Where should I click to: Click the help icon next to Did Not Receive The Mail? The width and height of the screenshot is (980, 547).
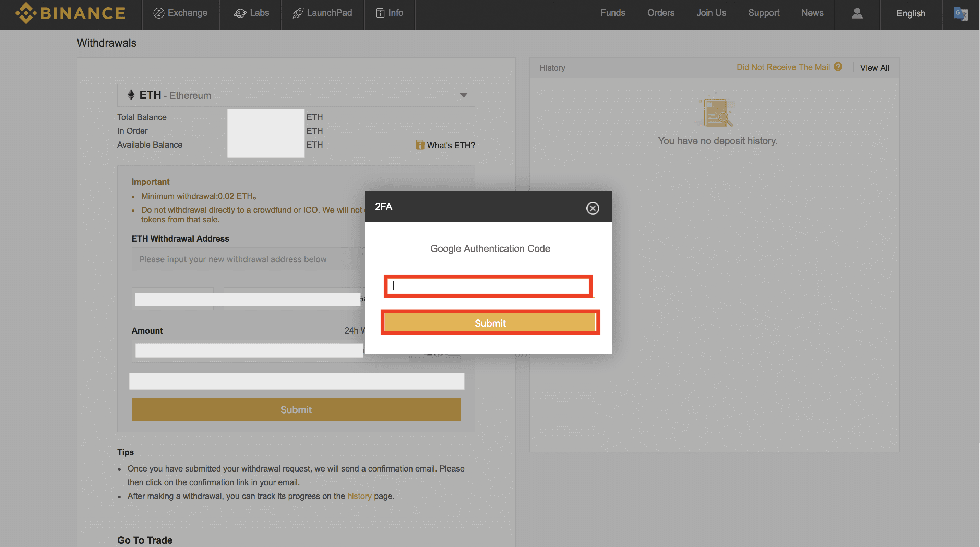coord(838,67)
